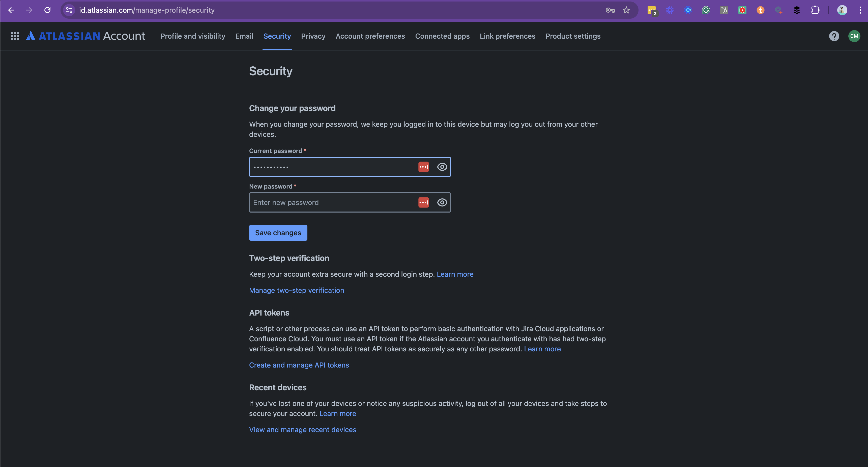
Task: Switch to Profile and visibility tab
Action: (193, 36)
